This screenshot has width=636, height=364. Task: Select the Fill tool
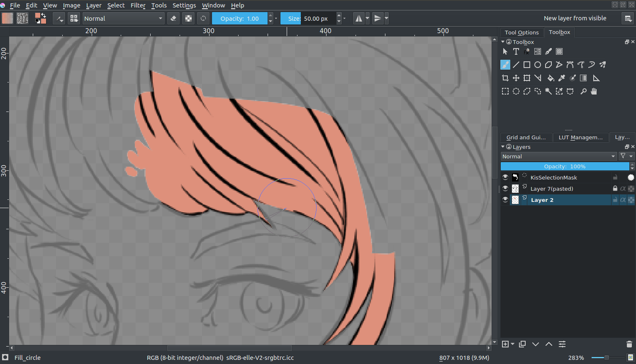click(x=551, y=78)
